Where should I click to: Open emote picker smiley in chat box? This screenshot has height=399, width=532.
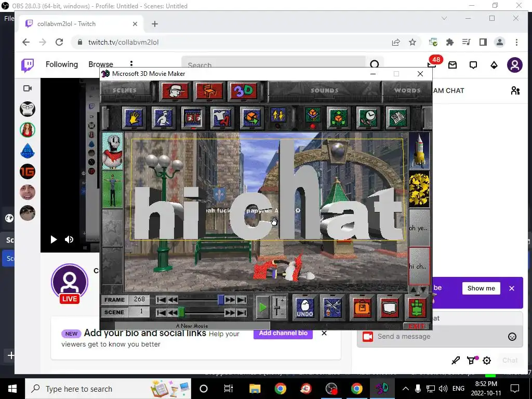point(512,337)
